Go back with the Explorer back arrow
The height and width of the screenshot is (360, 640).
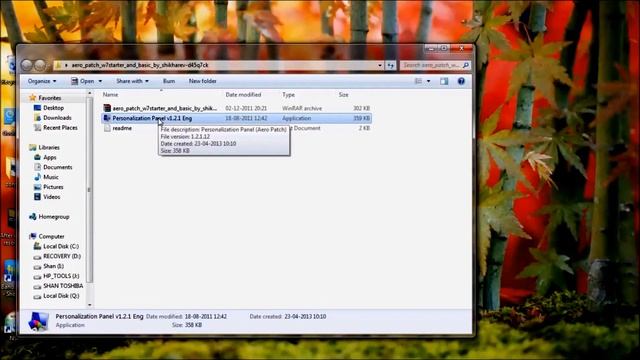point(27,65)
